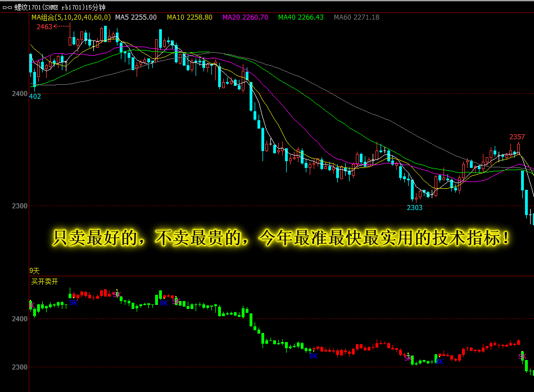
Task: Click the MA40 2266.43 value
Action: point(301,17)
